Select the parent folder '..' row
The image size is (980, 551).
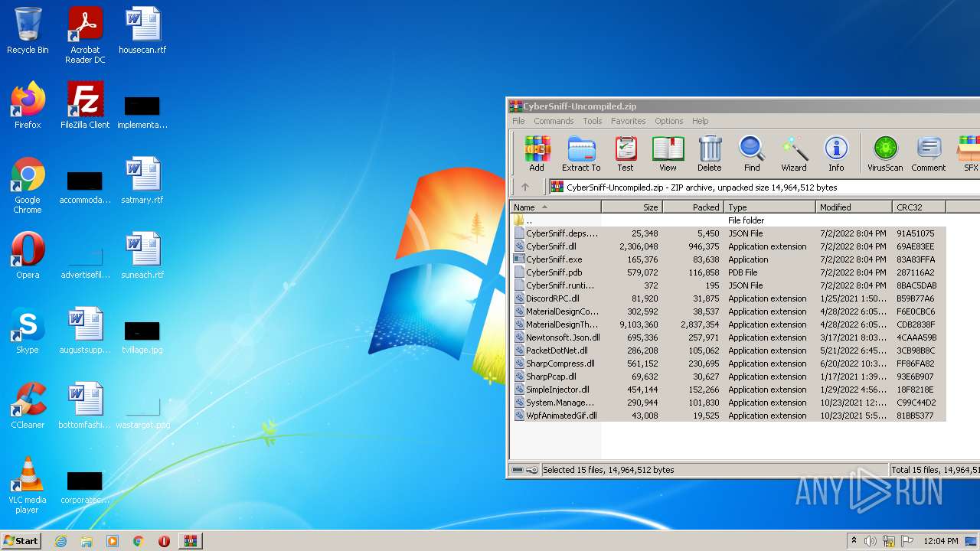[x=728, y=220]
